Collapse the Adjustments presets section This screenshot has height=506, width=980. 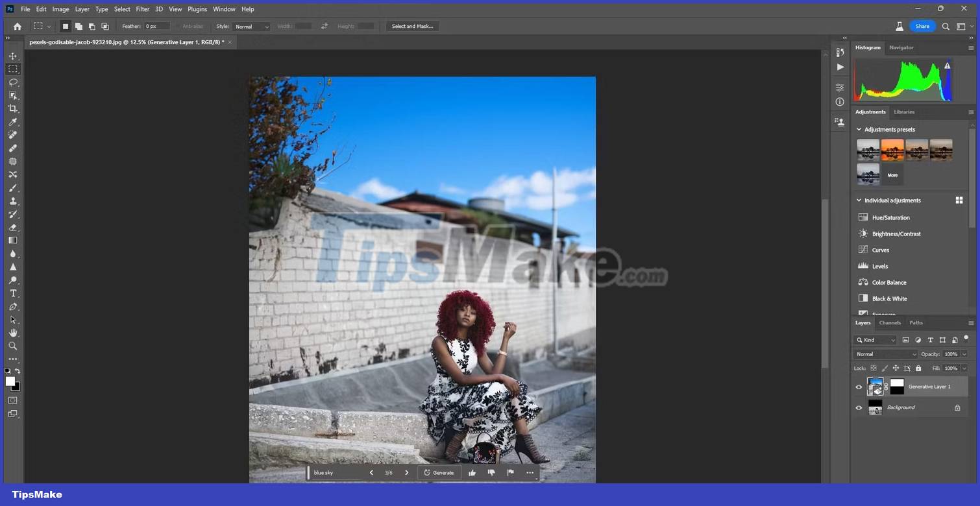click(x=859, y=129)
